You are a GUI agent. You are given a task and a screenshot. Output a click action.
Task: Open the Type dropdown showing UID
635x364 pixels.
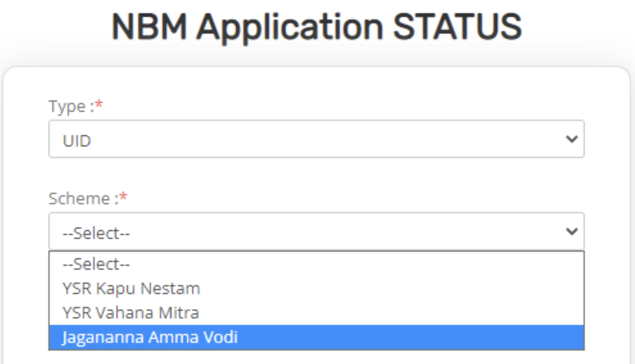point(316,139)
